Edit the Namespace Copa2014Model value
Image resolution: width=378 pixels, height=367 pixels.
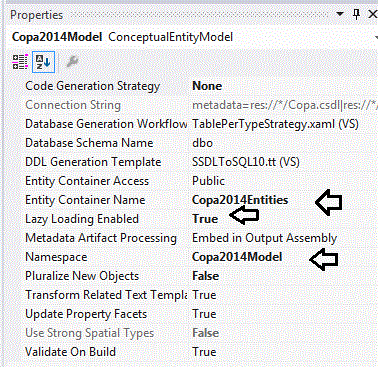(x=237, y=257)
